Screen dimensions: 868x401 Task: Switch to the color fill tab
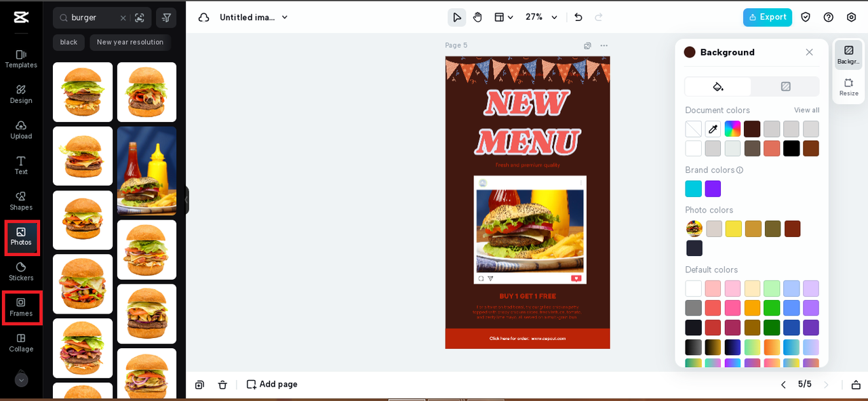(718, 86)
